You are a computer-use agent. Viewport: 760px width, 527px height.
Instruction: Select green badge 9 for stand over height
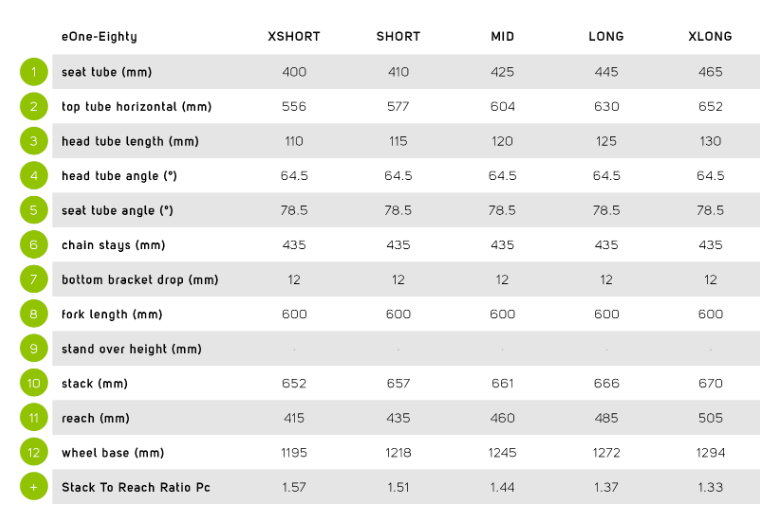click(x=34, y=349)
